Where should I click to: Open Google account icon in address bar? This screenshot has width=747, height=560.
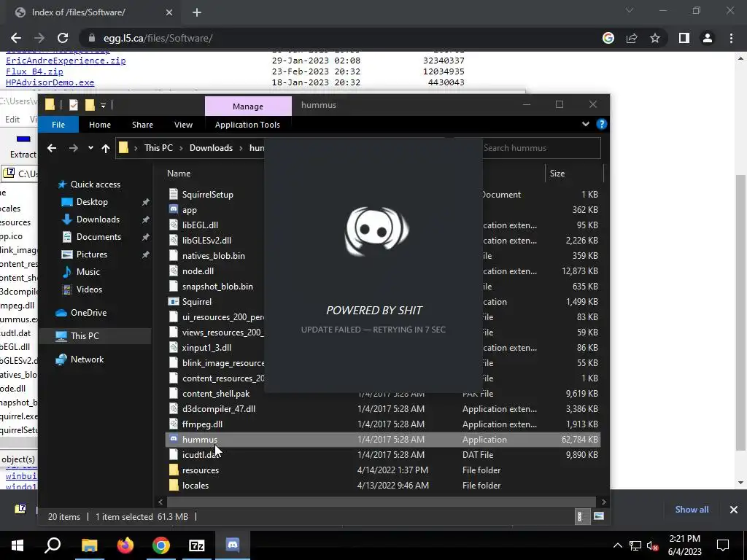(608, 38)
